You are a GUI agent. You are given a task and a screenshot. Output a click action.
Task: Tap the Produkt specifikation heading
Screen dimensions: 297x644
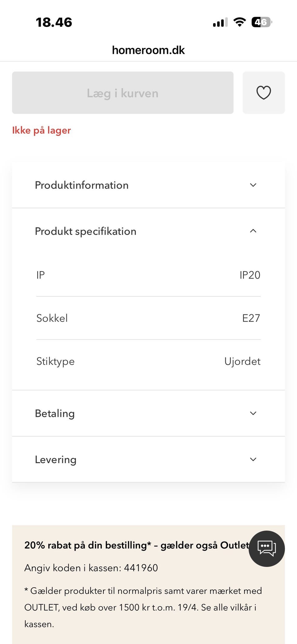(85, 231)
